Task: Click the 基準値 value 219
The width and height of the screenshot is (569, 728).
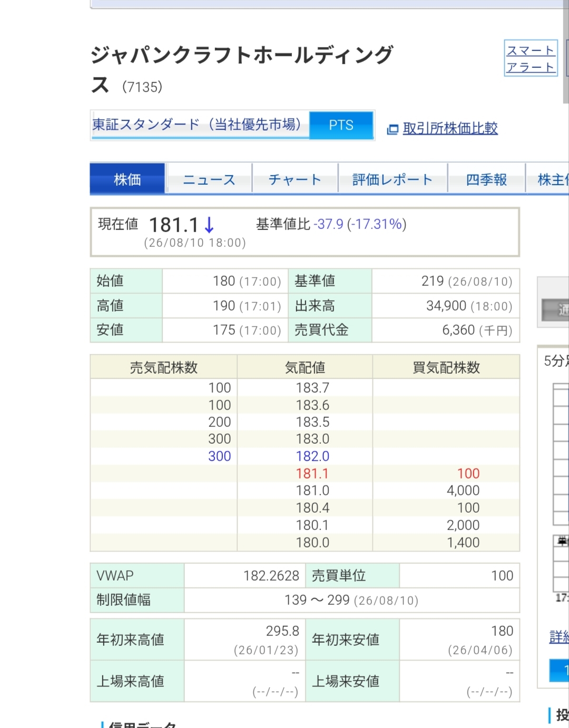Action: click(x=433, y=281)
